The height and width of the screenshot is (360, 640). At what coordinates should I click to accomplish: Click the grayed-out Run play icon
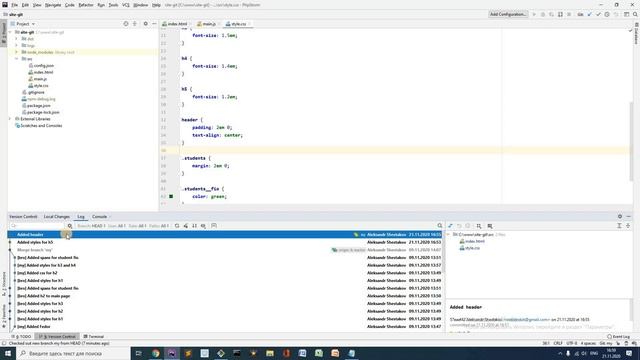[534, 14]
